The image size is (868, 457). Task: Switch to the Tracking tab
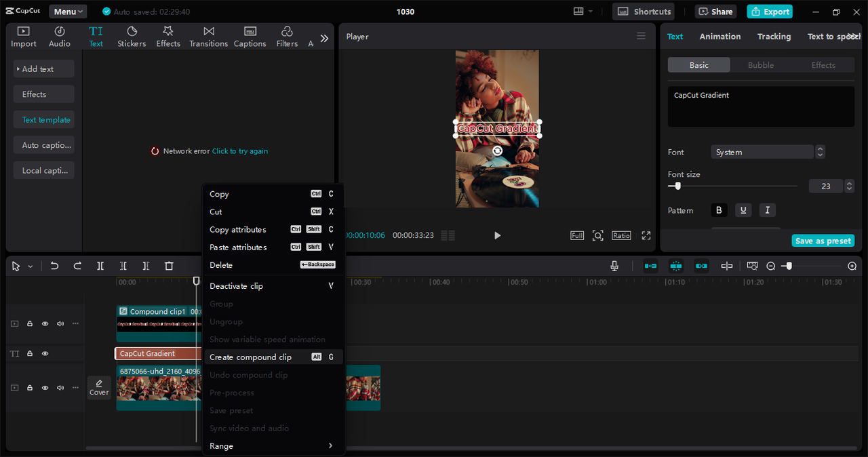[x=774, y=37]
